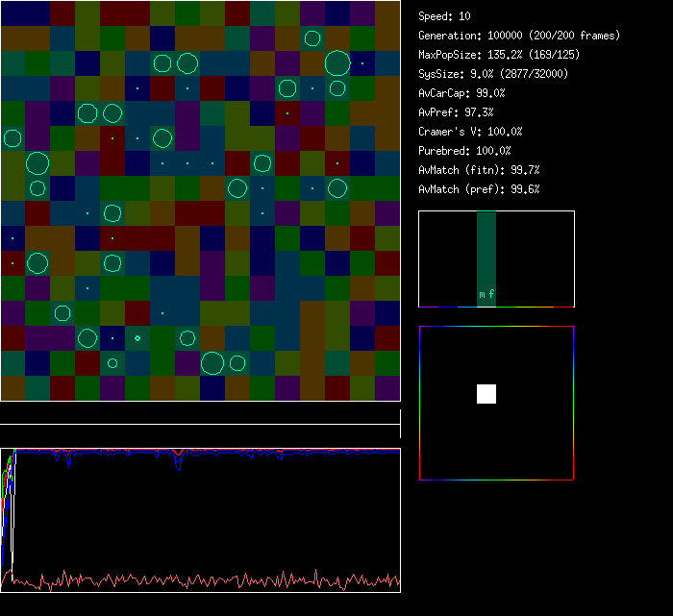Click the lone circle in the grid's top row
This screenshot has width=673, height=616.
(312, 39)
